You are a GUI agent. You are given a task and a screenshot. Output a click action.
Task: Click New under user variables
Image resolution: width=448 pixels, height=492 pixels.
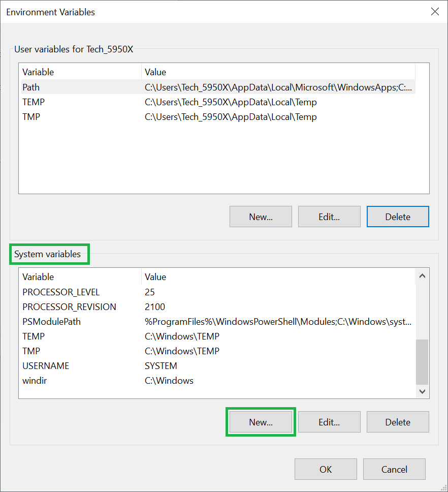261,216
